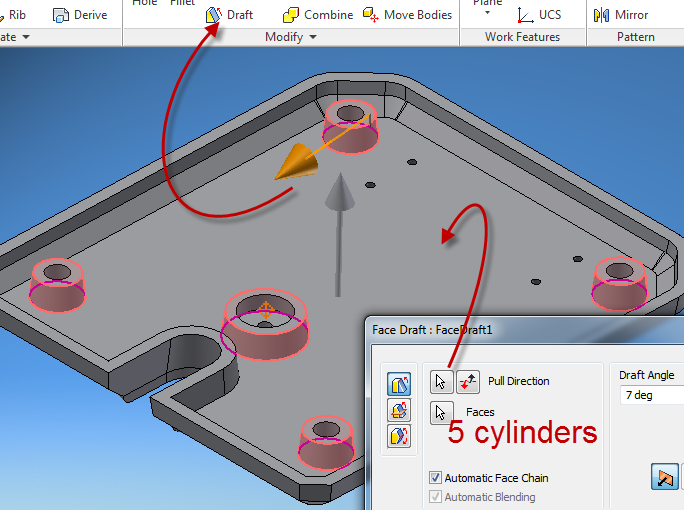Click the orange draft direction icon button

(x=664, y=476)
